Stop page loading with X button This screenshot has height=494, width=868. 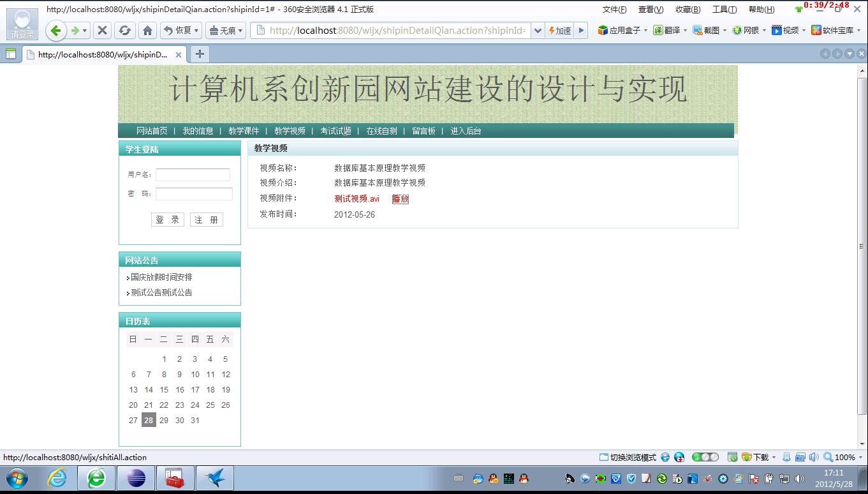[x=102, y=30]
